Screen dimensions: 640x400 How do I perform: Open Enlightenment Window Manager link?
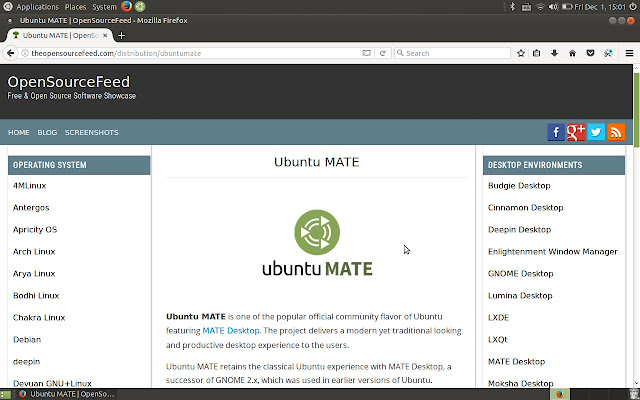[553, 252]
